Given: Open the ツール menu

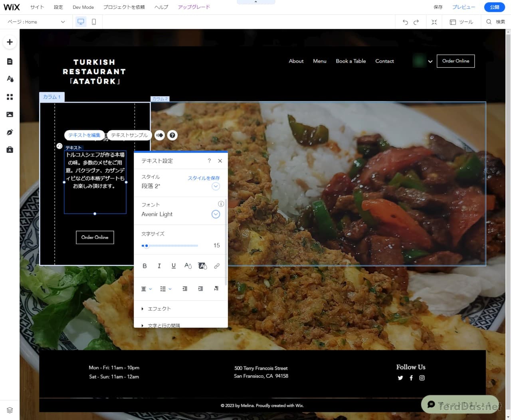Looking at the screenshot, I should click(461, 22).
